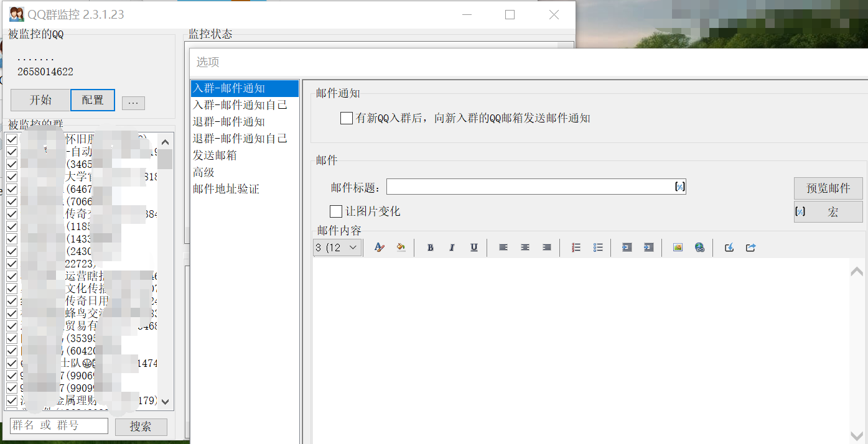Image resolution: width=868 pixels, height=444 pixels.
Task: Select 发送邮箱 in options list
Action: point(215,155)
